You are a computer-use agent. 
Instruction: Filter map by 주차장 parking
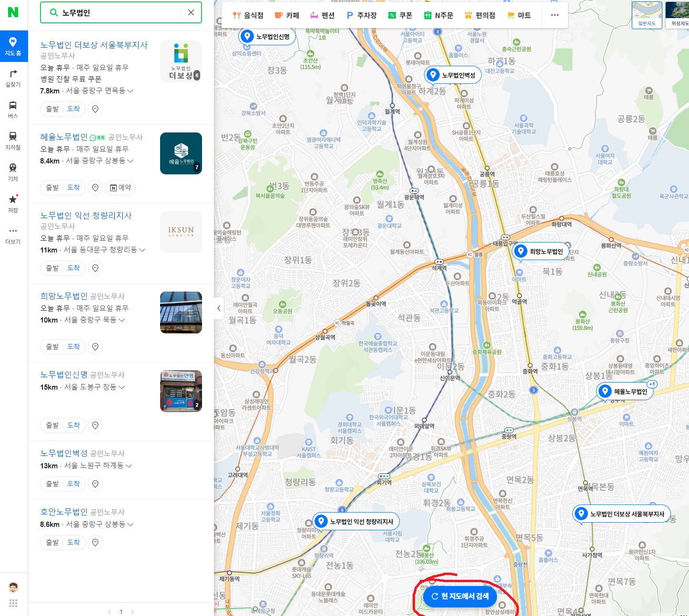pyautogui.click(x=362, y=15)
